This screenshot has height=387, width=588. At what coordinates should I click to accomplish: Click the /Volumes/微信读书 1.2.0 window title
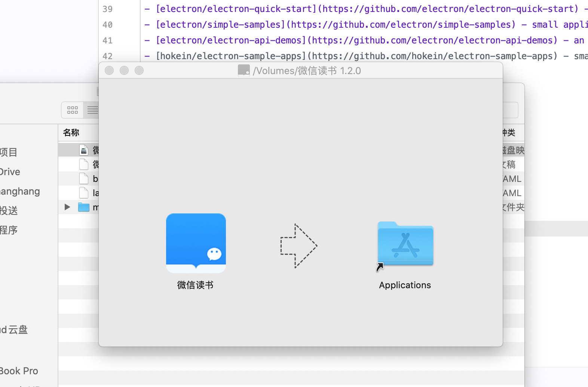click(307, 71)
